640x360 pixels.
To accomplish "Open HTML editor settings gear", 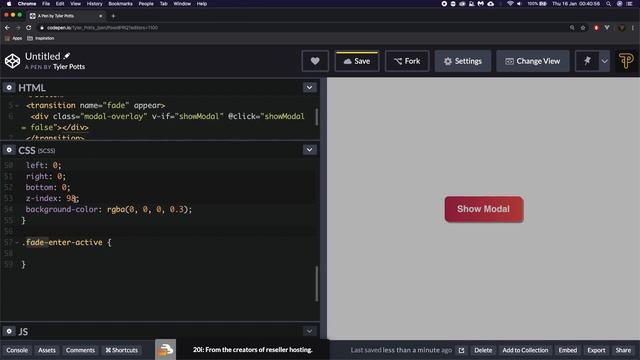I will click(9, 88).
